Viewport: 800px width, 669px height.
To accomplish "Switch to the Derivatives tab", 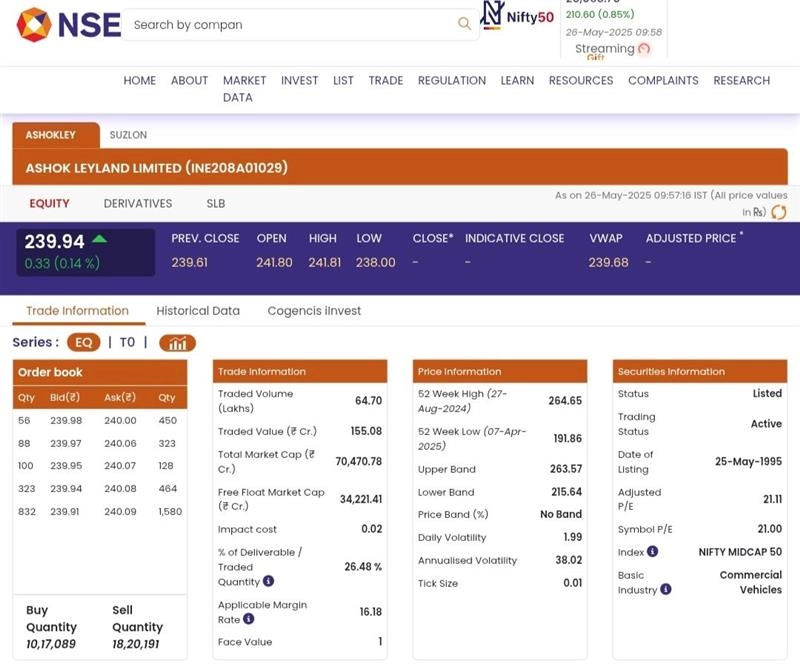I will 138,203.
